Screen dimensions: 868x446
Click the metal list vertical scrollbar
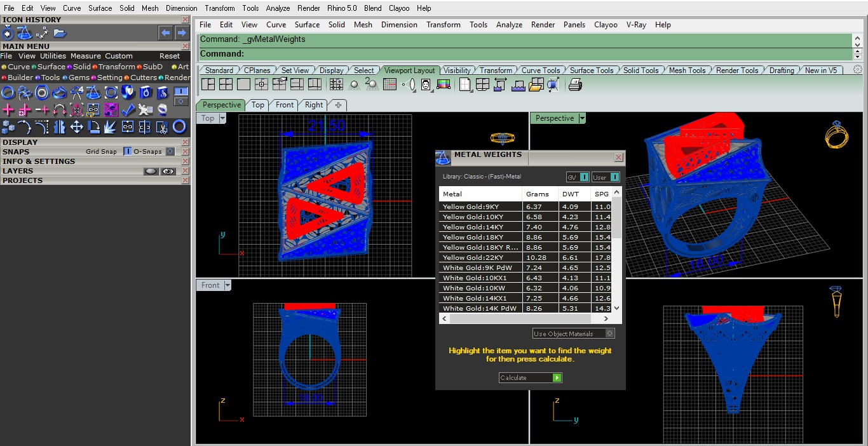click(x=616, y=216)
